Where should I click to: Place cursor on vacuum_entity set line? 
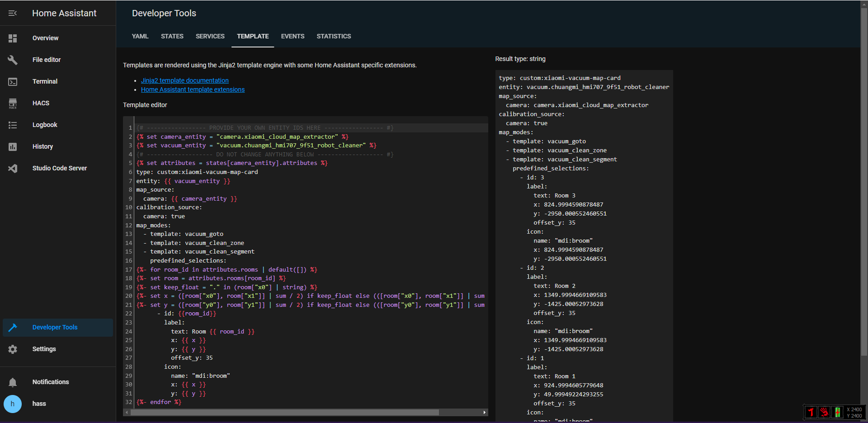256,146
